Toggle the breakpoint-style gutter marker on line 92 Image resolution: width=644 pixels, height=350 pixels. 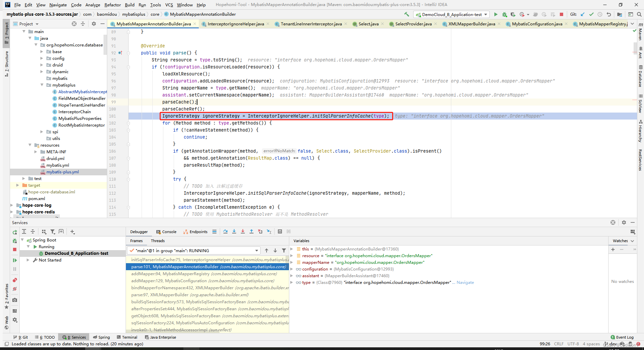[x=120, y=53]
